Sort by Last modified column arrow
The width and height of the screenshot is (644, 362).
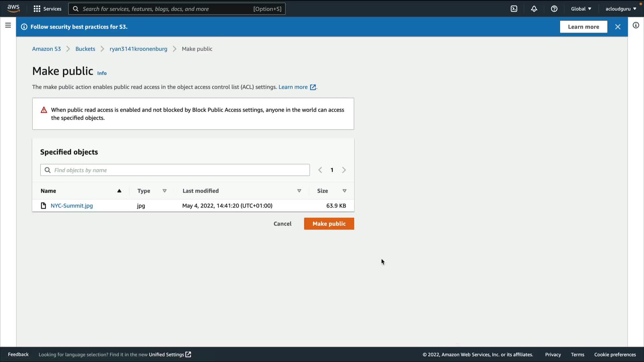tap(299, 191)
